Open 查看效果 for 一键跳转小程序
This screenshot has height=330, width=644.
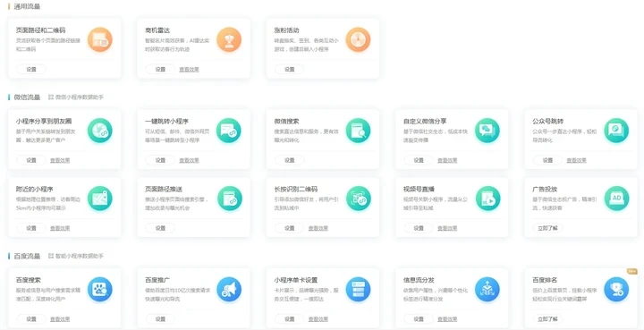pyautogui.click(x=189, y=160)
